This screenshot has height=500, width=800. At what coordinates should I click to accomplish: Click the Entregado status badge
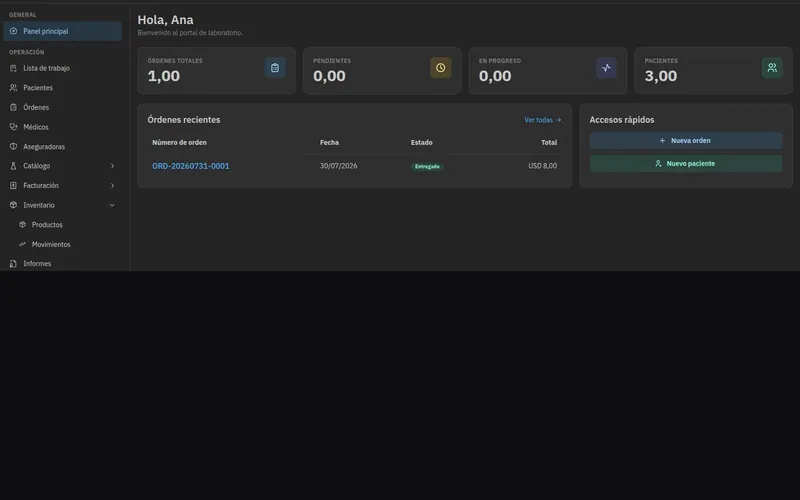(x=427, y=166)
